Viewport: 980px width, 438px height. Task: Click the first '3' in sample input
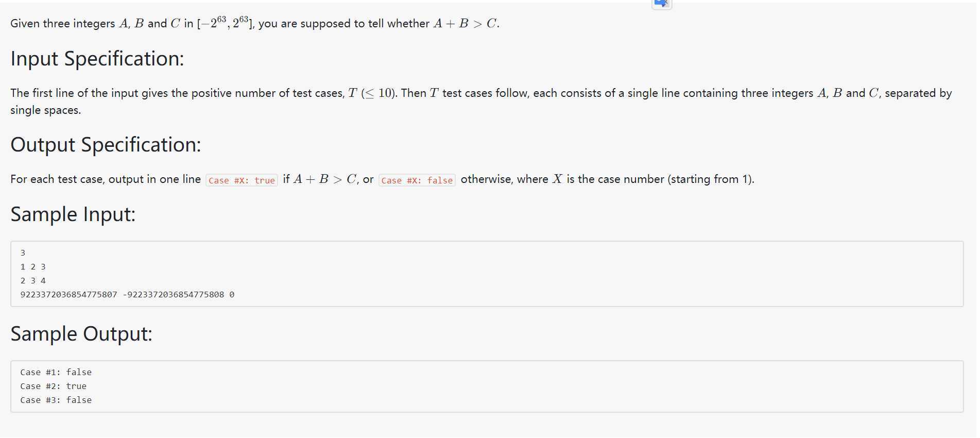[23, 253]
